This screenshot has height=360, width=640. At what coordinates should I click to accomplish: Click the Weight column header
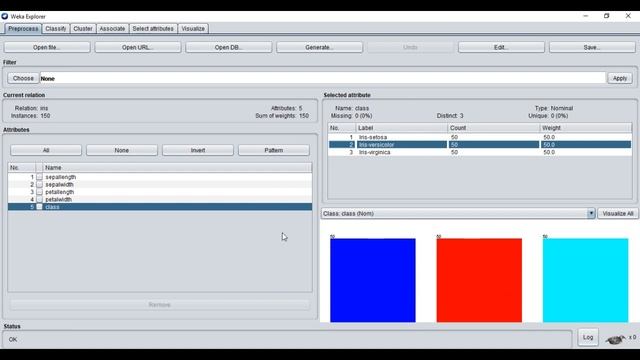[585, 128]
